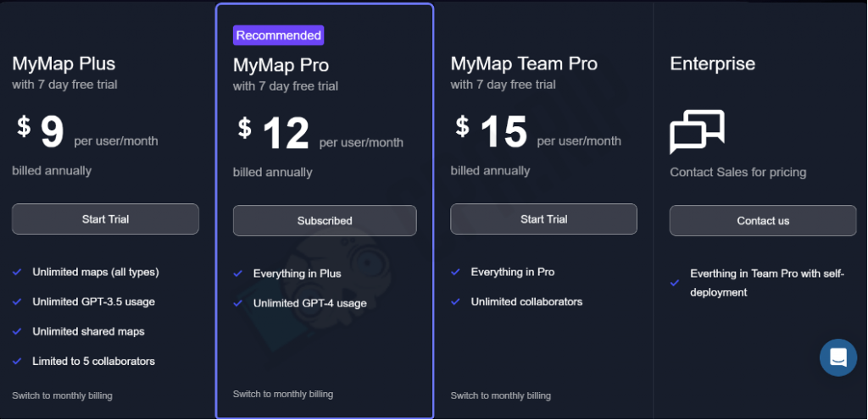Switch MyMap Team Pro to monthly billing
The image size is (868, 420).
click(500, 395)
